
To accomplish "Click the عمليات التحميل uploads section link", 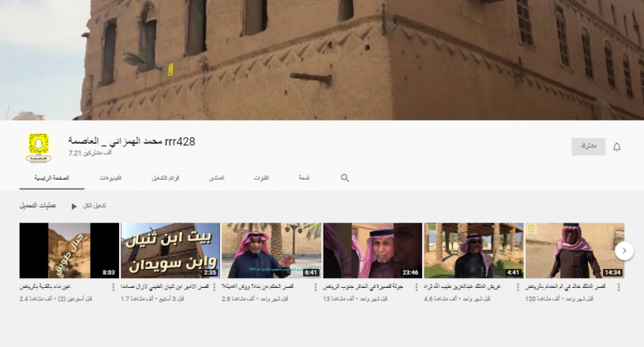I will click(38, 206).
